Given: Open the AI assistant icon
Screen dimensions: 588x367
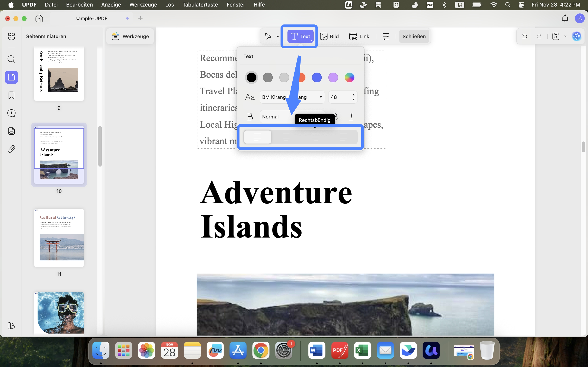Looking at the screenshot, I should (577, 36).
